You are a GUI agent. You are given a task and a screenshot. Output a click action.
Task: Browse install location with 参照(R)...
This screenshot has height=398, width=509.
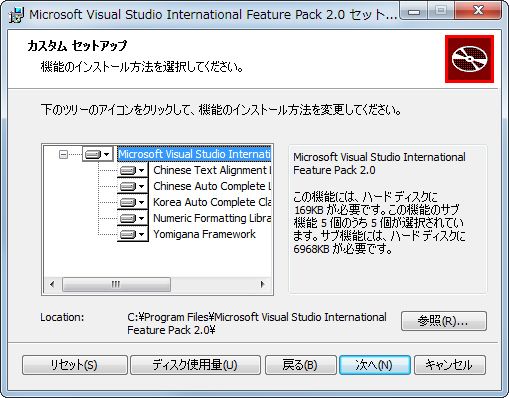444,321
